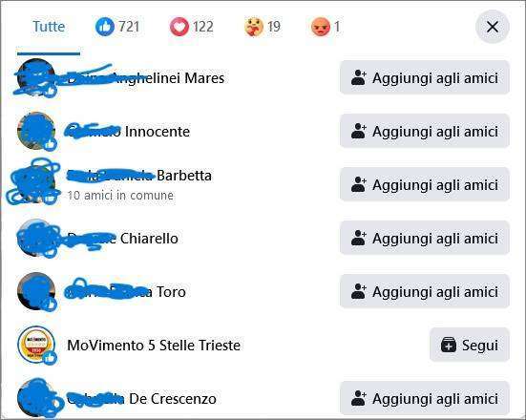Add Innocente as a friend
The height and width of the screenshot is (420, 526).
[x=425, y=131]
